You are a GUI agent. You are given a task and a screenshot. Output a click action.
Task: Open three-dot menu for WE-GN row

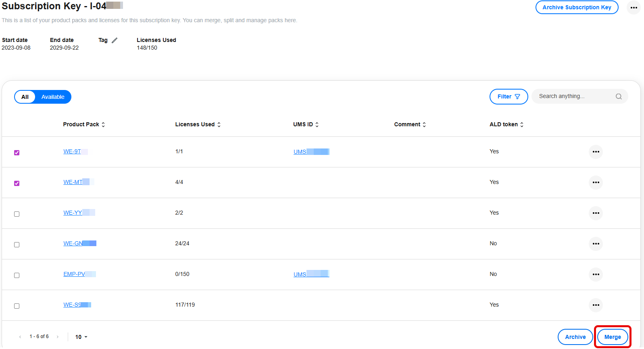596,244
